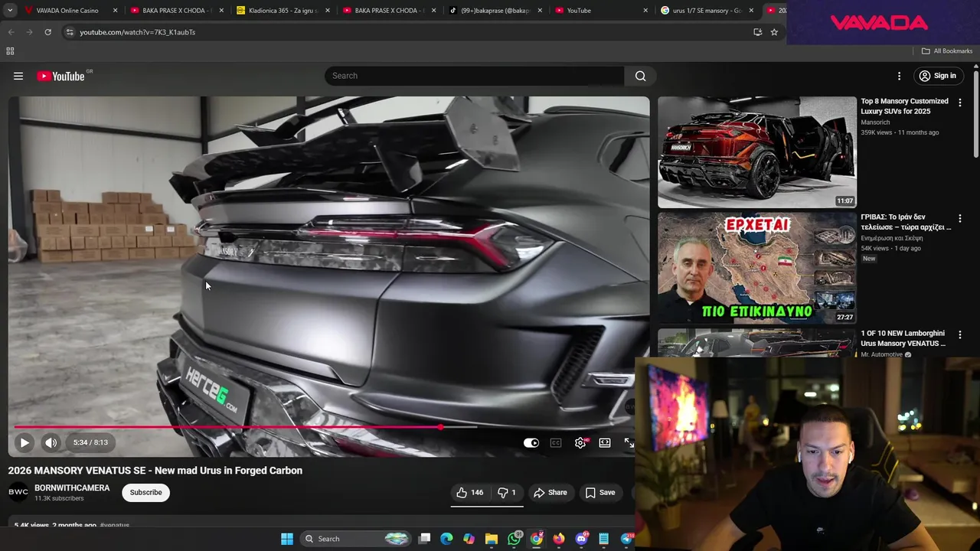
Task: Open All Bookmarks folder
Action: pos(947,51)
